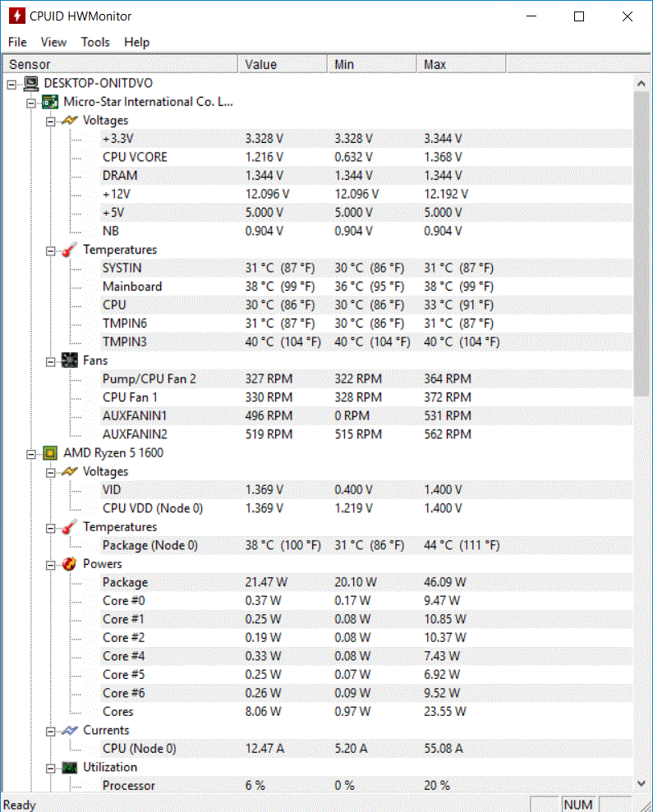Click the AMD Ryzen 5 1600 chip icon

(x=51, y=452)
